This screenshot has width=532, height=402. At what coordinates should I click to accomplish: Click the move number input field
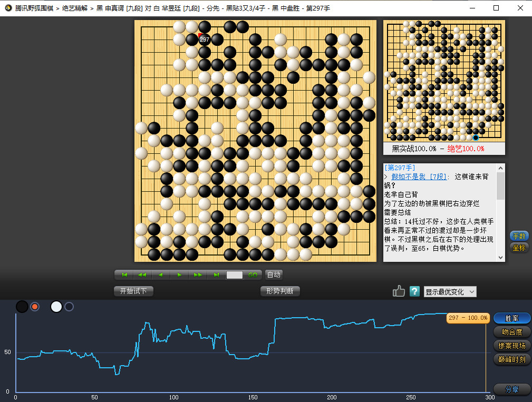tap(235, 274)
